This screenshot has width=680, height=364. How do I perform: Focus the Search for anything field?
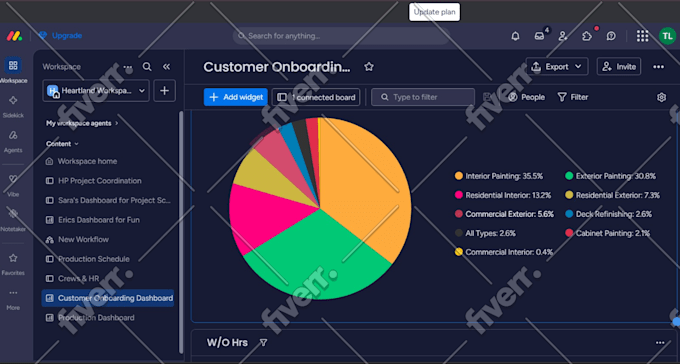point(341,36)
